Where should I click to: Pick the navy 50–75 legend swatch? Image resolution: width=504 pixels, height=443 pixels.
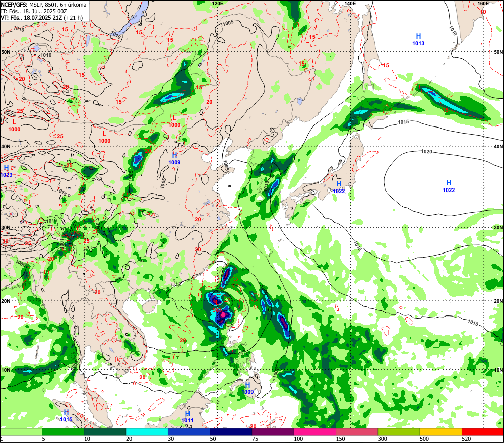[x=231, y=432]
